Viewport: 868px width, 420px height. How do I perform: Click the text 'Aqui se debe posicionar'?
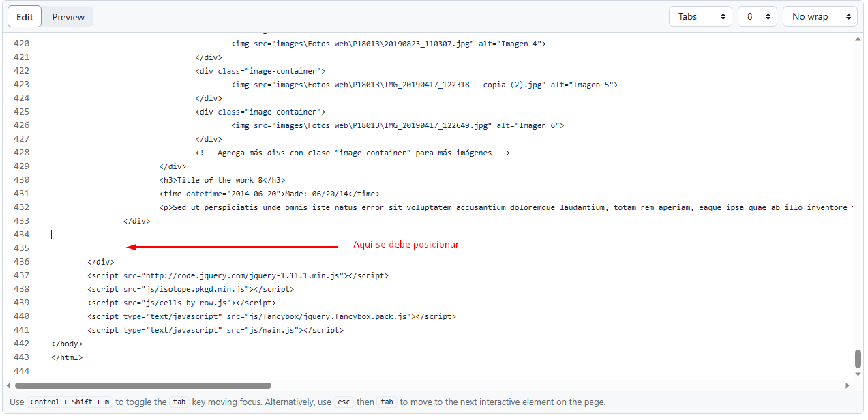coord(405,244)
